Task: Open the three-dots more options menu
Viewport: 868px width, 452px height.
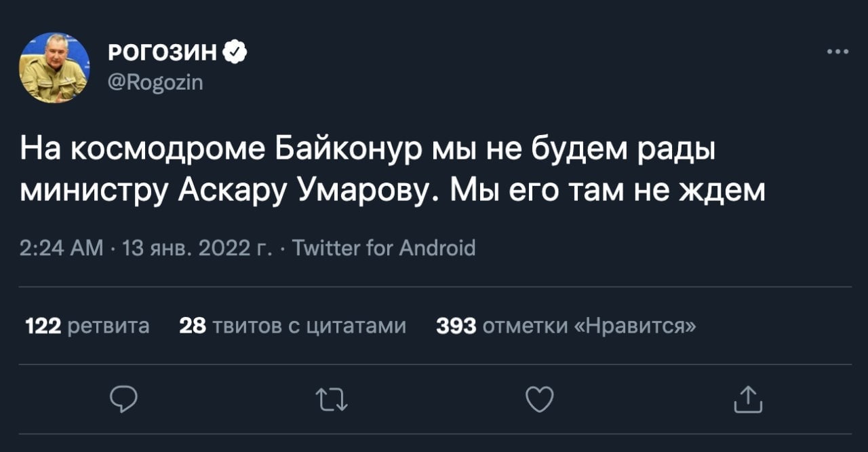Action: click(838, 52)
